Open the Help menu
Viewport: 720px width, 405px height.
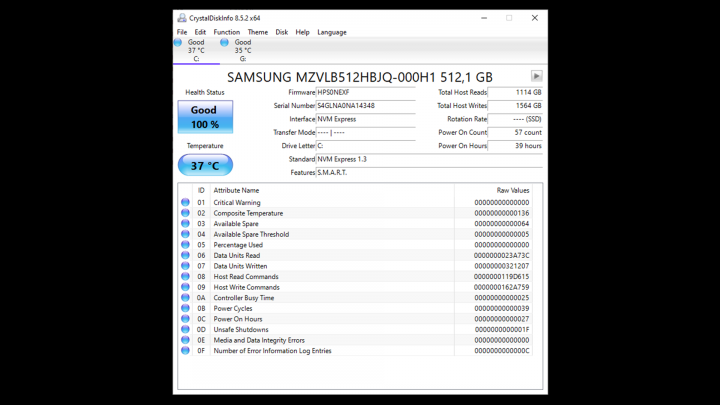(x=302, y=32)
